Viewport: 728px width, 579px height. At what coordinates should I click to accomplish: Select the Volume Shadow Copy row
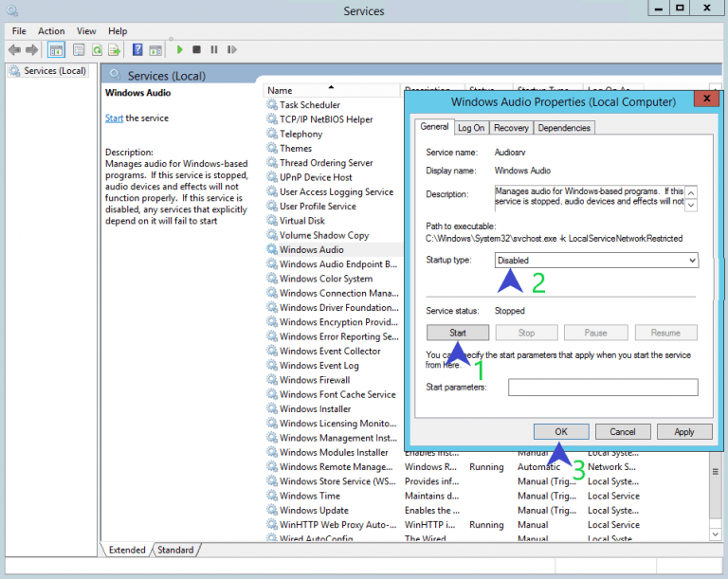point(332,235)
